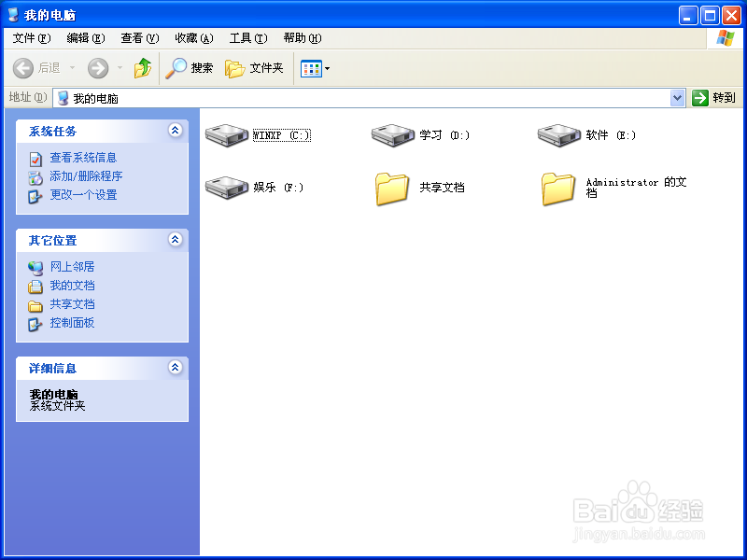Click the green Go (转到) button
This screenshot has height=560, width=747.
click(x=713, y=98)
